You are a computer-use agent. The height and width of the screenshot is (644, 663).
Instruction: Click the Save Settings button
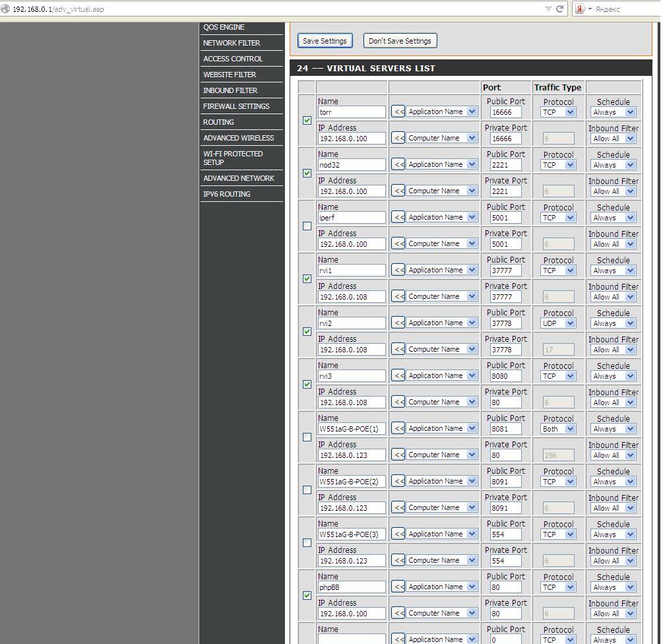point(325,41)
